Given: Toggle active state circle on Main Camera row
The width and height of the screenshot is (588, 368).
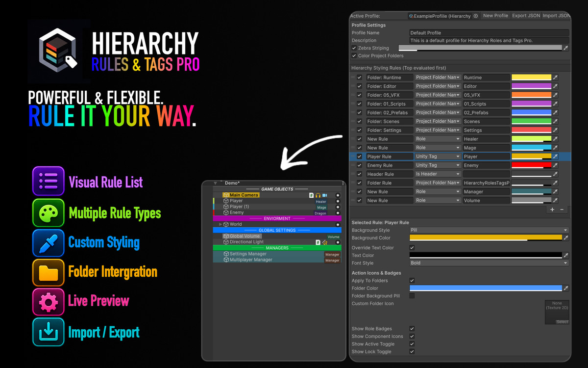Looking at the screenshot, I should coord(338,195).
